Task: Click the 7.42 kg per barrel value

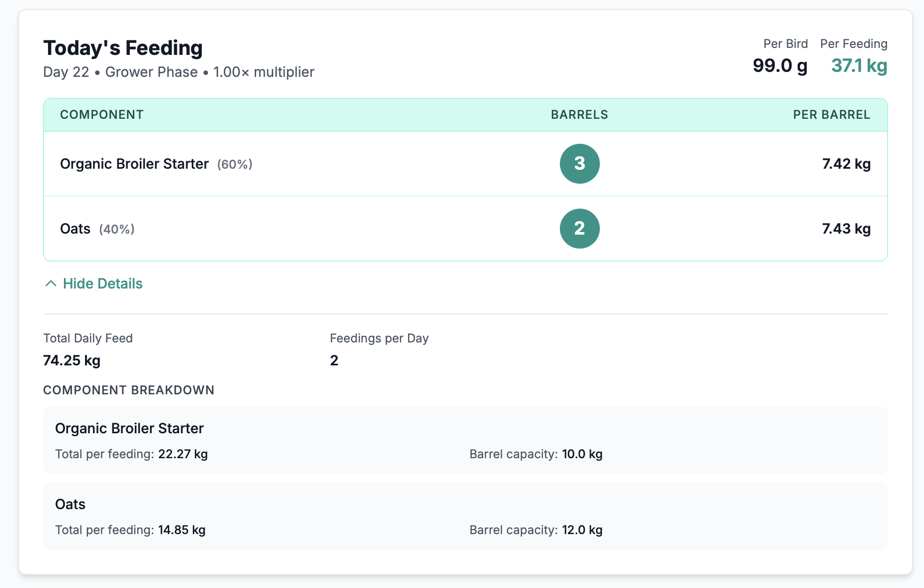Action: coord(846,164)
